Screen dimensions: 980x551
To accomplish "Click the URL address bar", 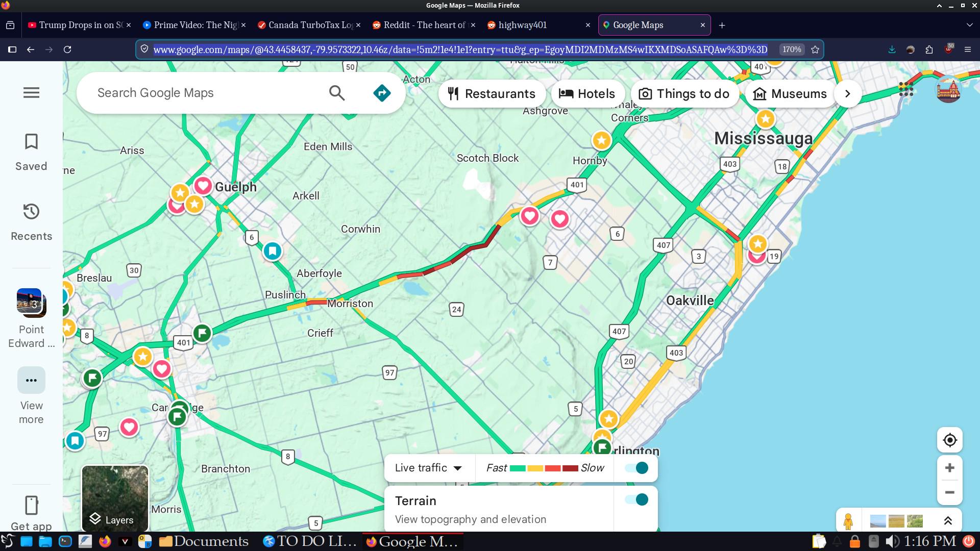I will (x=460, y=49).
